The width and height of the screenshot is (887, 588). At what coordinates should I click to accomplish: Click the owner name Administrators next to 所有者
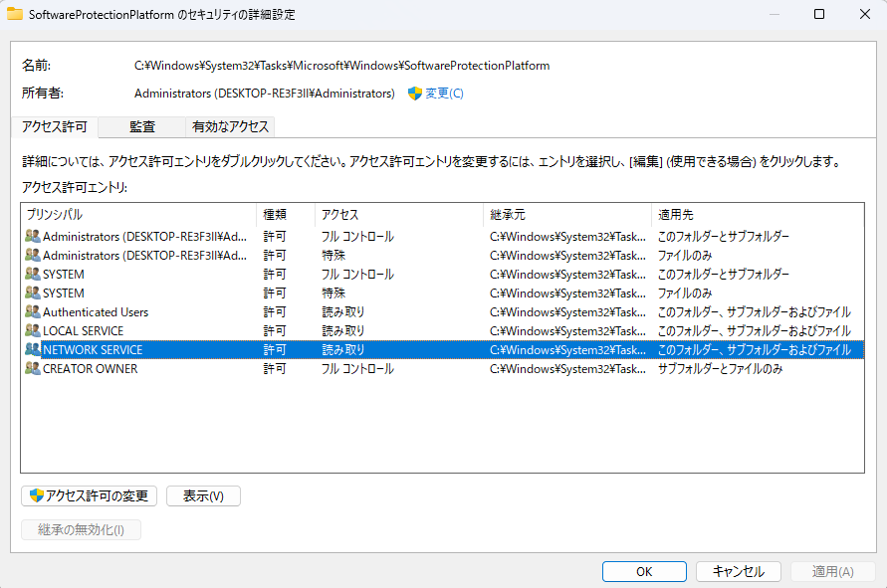pos(264,94)
